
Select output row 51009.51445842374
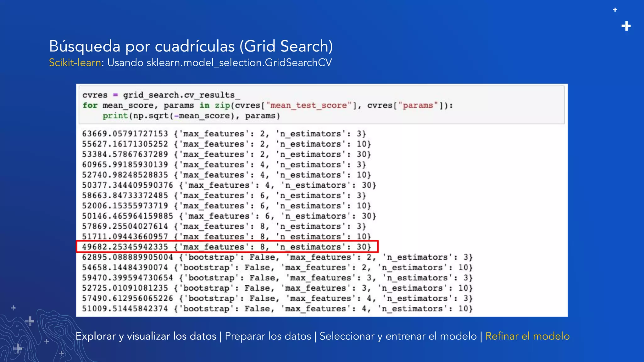[277, 309]
